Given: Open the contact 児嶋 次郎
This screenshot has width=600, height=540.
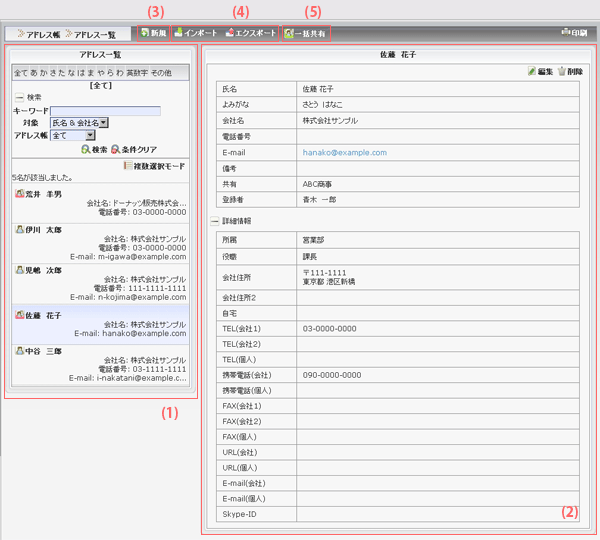Looking at the screenshot, I should tap(43, 270).
